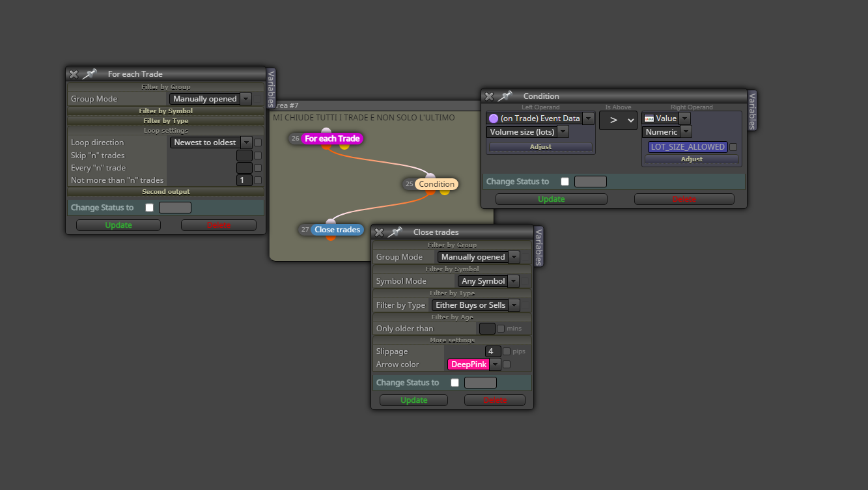Click the Slippage value field

(493, 351)
